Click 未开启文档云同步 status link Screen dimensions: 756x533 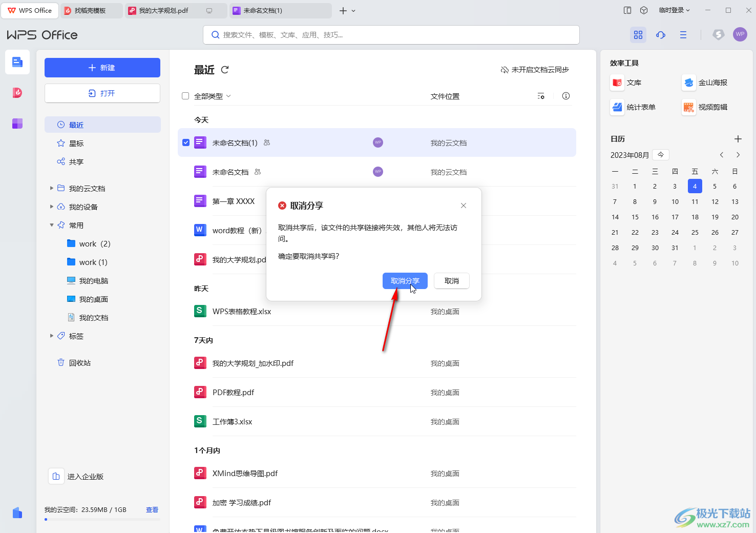pos(535,70)
